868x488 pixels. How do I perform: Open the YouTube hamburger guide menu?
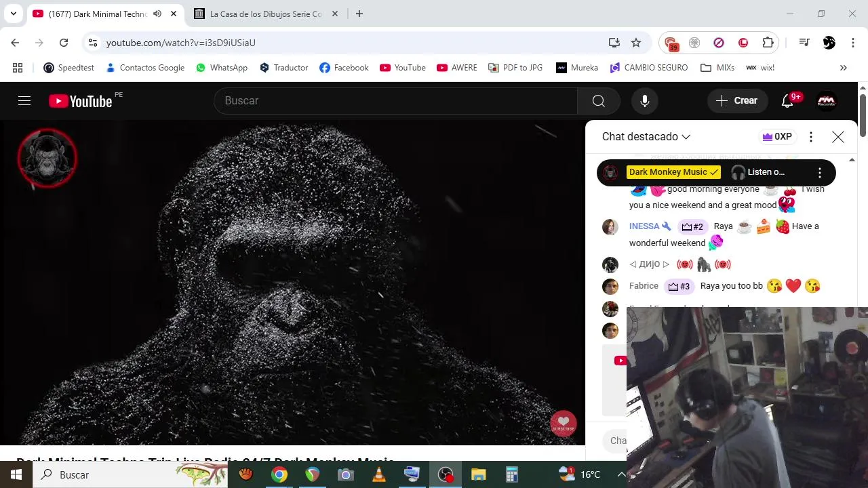pyautogui.click(x=24, y=101)
